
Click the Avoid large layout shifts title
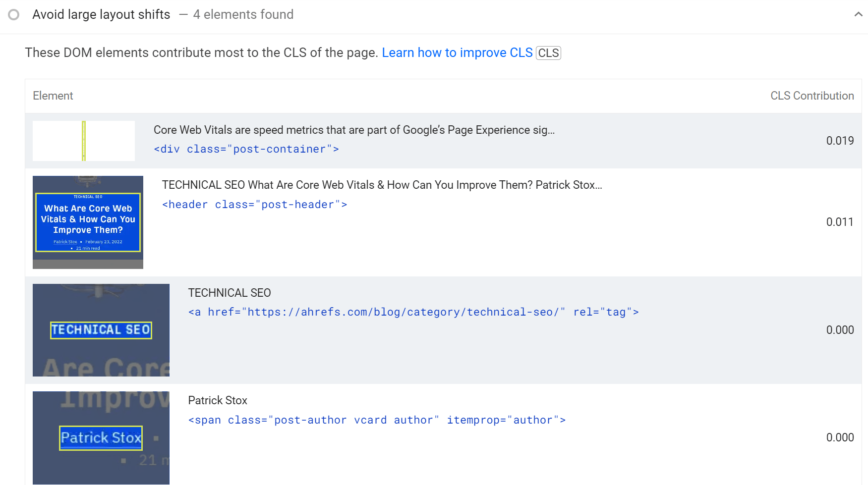[101, 14]
